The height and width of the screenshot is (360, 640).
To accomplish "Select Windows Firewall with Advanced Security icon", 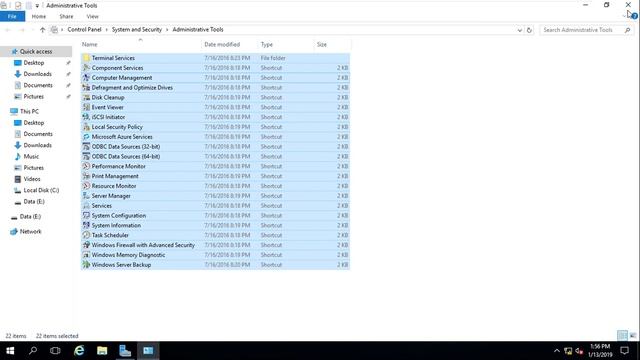I will 86,245.
